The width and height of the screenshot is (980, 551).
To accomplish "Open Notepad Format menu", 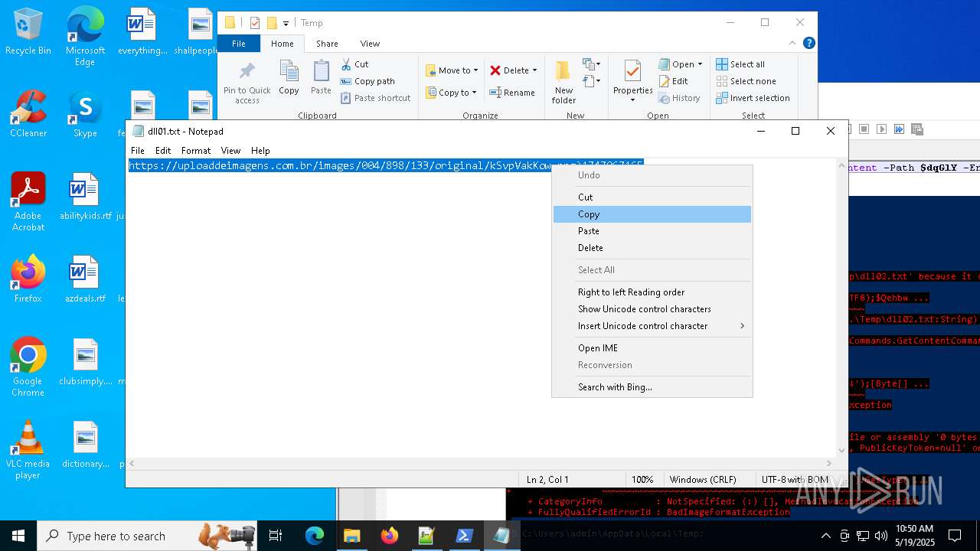I will coord(196,151).
